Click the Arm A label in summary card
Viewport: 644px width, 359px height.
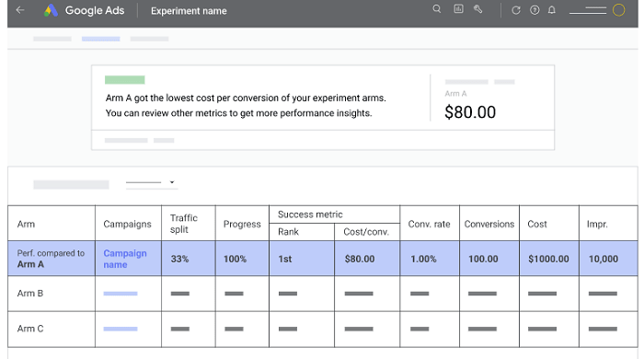pyautogui.click(x=455, y=94)
